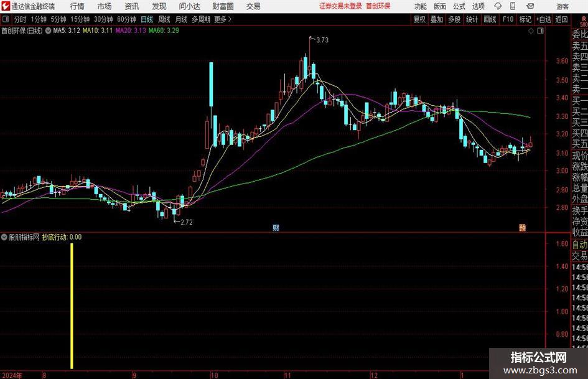Switch to the 周线 weekly tab
This screenshot has height=379, width=588.
pos(164,19)
